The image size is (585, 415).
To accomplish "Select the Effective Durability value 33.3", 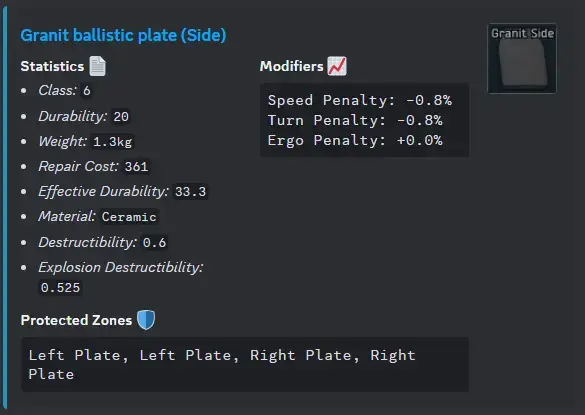I will pos(190,192).
